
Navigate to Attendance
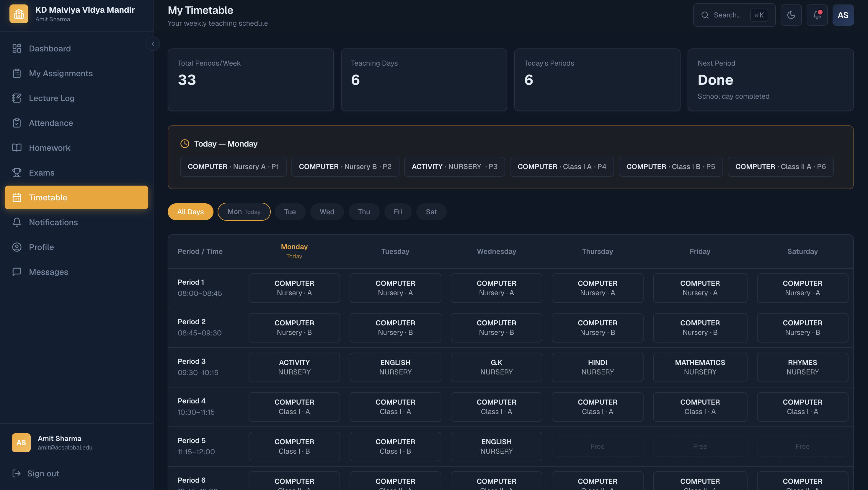[76, 123]
